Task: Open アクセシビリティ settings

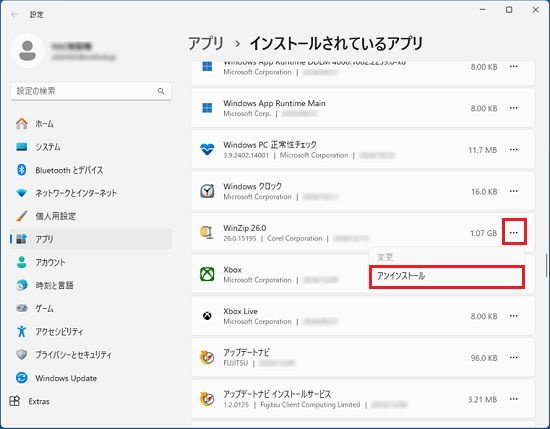Action: 91,331
